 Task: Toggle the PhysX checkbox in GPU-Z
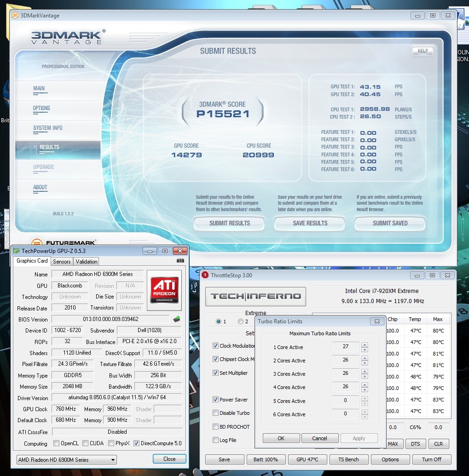point(111,443)
